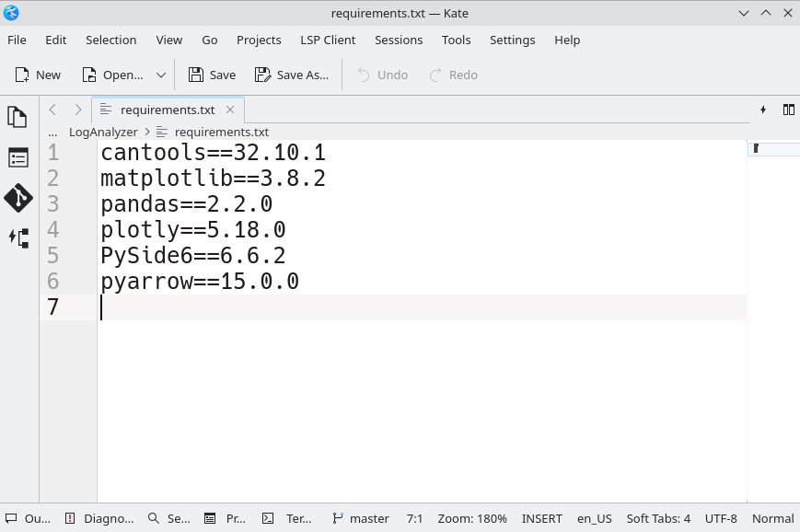Open the en_US dictionary selector
The image size is (800, 532).
(594, 518)
